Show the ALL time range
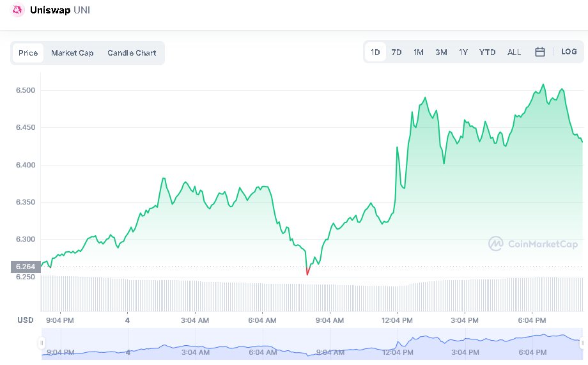Image resolution: width=588 pixels, height=365 pixels. 514,52
